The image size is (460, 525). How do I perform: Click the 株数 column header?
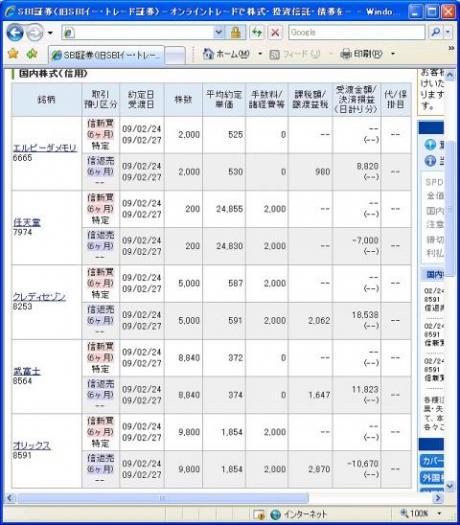pos(183,99)
